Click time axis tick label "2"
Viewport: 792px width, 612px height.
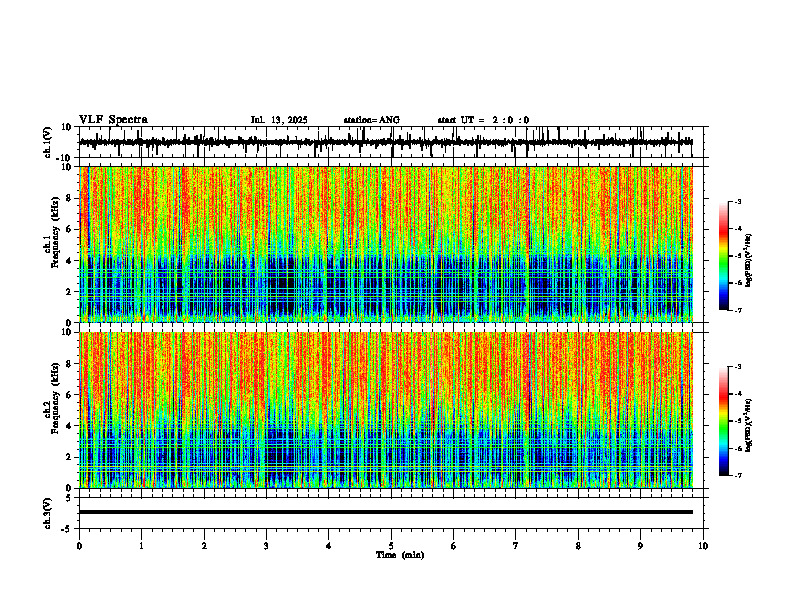point(204,546)
